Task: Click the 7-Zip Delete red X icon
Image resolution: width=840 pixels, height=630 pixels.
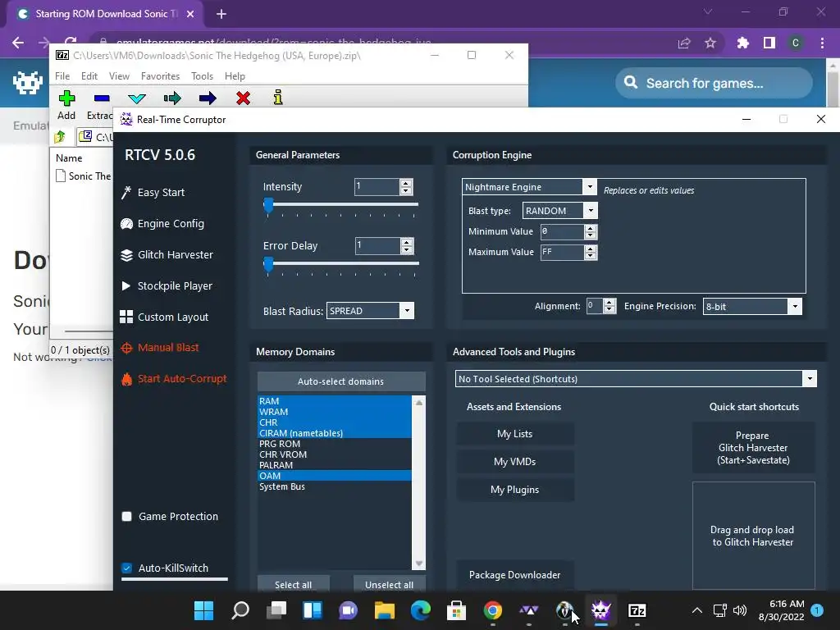Action: [x=243, y=98]
